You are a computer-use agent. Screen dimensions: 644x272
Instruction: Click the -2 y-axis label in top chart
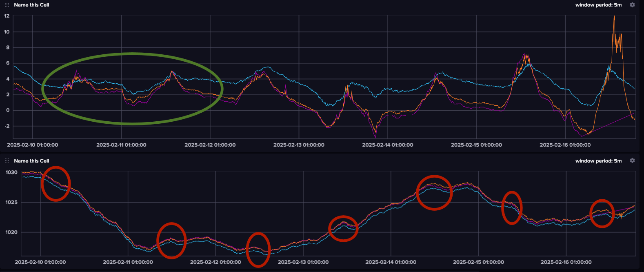7,126
